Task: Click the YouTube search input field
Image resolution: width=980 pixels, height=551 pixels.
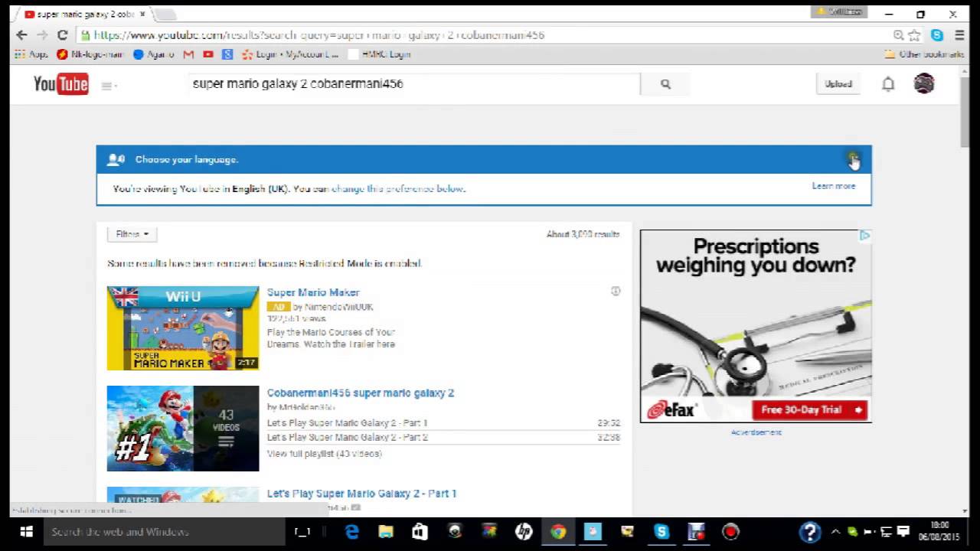Action: tap(413, 84)
